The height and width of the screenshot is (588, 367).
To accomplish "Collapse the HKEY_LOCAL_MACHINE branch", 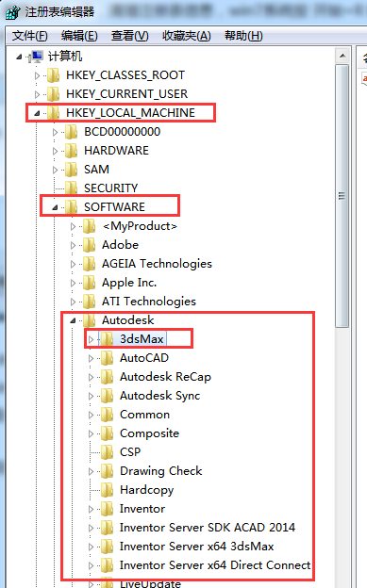I will coord(37,113).
